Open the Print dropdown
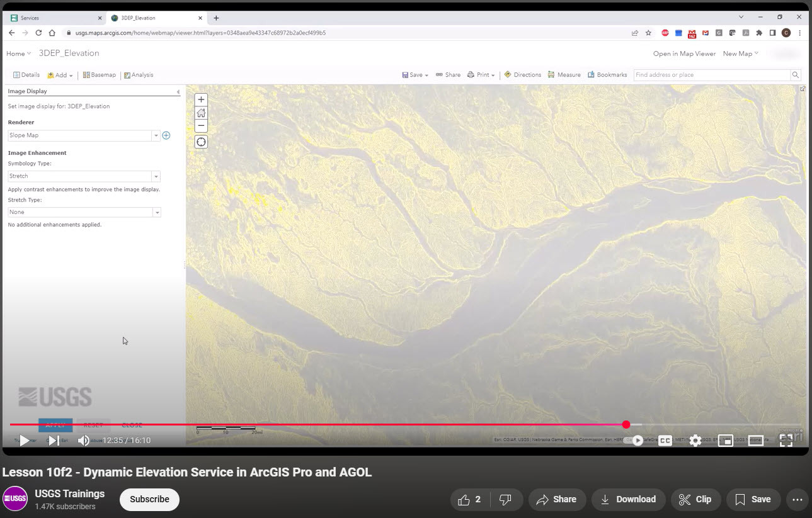812x518 pixels. click(481, 75)
